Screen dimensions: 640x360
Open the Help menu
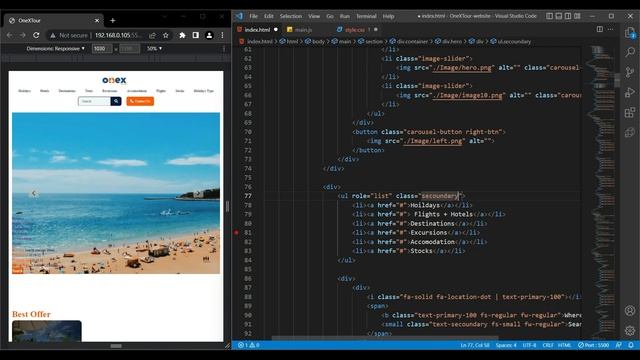click(388, 16)
